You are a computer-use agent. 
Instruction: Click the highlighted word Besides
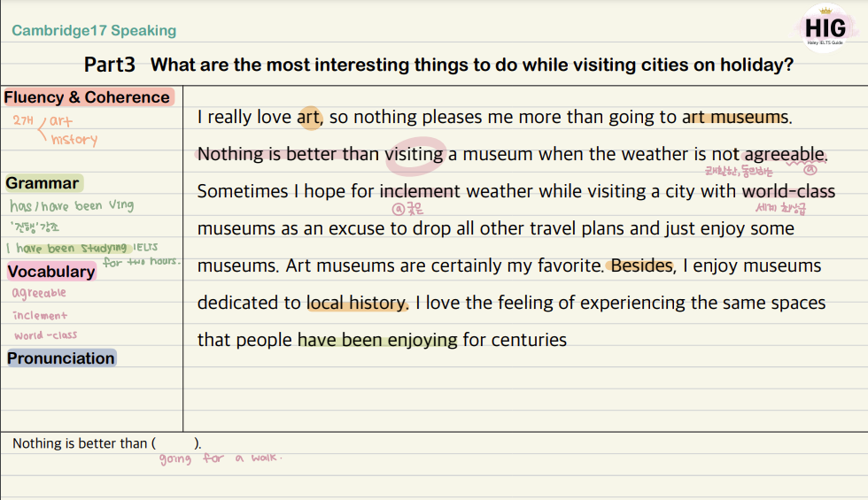643,265
